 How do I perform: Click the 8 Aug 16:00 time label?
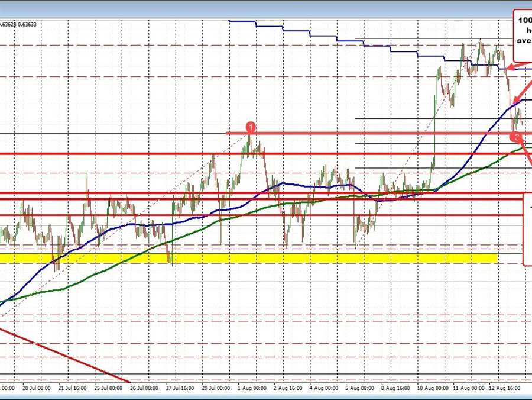tap(396, 388)
